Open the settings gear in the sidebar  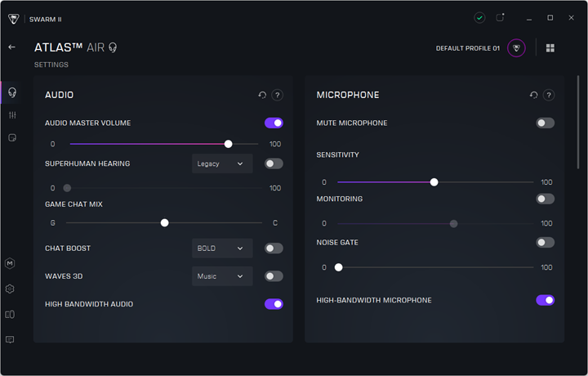click(10, 289)
